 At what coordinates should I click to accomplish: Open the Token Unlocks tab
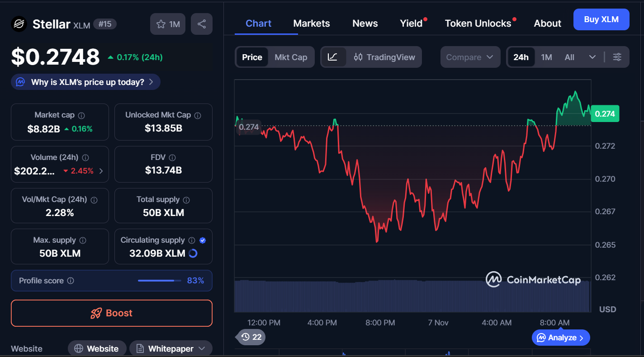(x=478, y=23)
